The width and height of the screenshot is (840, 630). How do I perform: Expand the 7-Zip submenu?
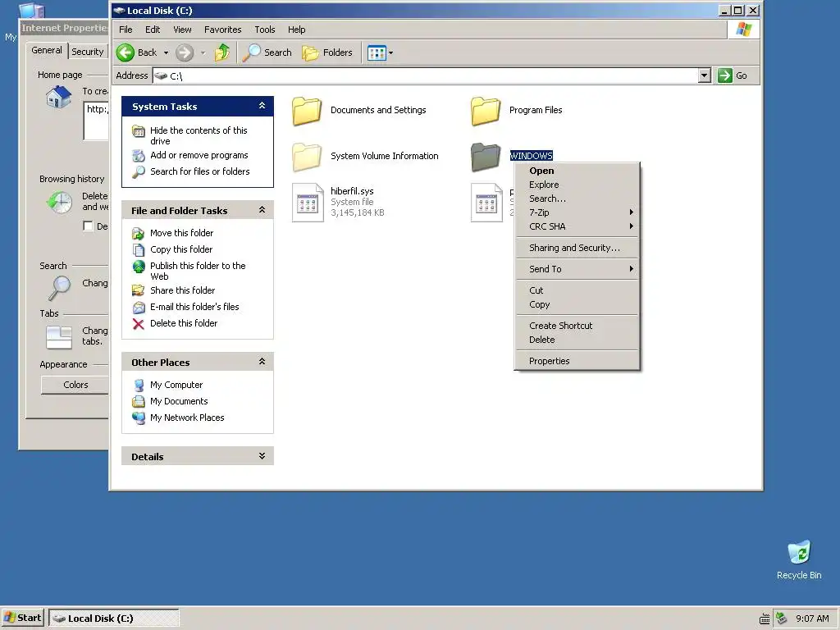click(x=577, y=212)
